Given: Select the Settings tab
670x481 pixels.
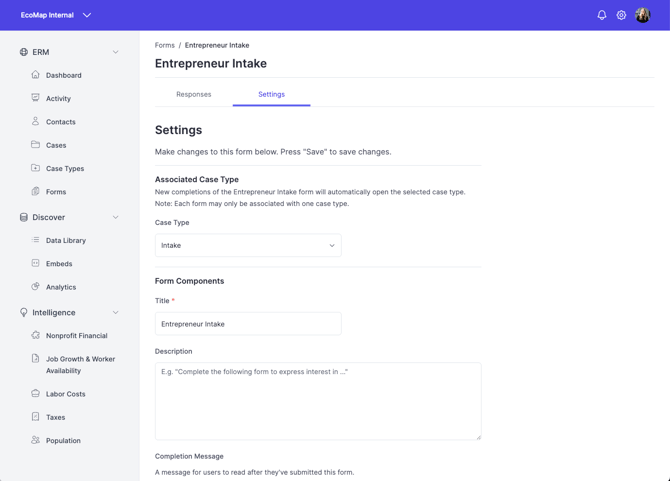Looking at the screenshot, I should 271,94.
